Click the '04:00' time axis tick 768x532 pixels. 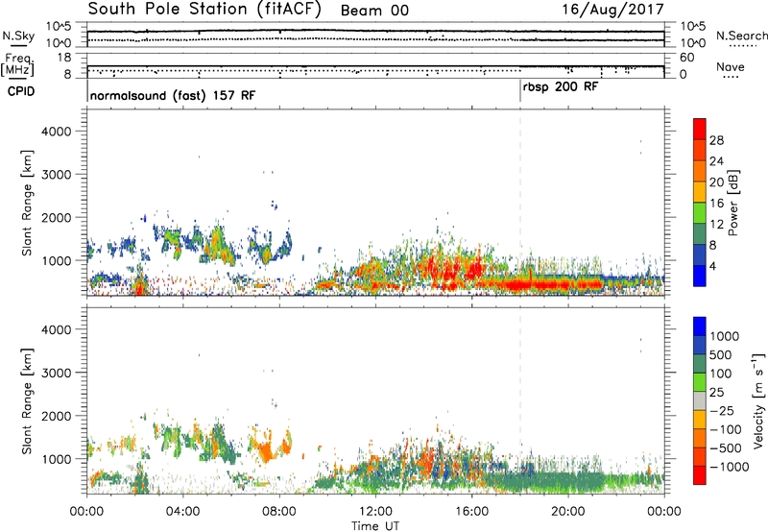click(x=183, y=512)
